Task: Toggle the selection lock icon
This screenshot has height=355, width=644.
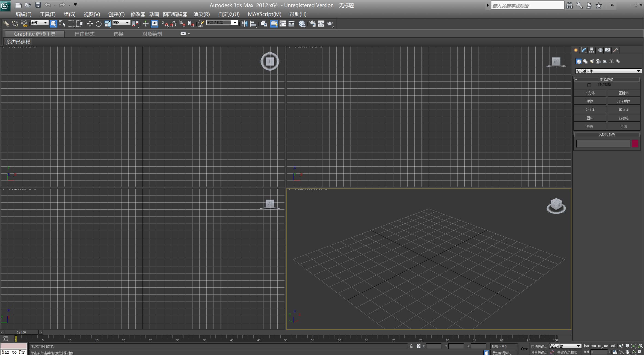Action: 411,346
